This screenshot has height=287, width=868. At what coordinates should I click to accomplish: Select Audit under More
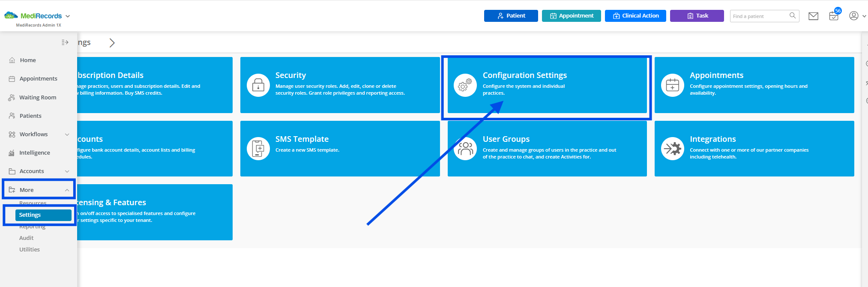(26, 238)
